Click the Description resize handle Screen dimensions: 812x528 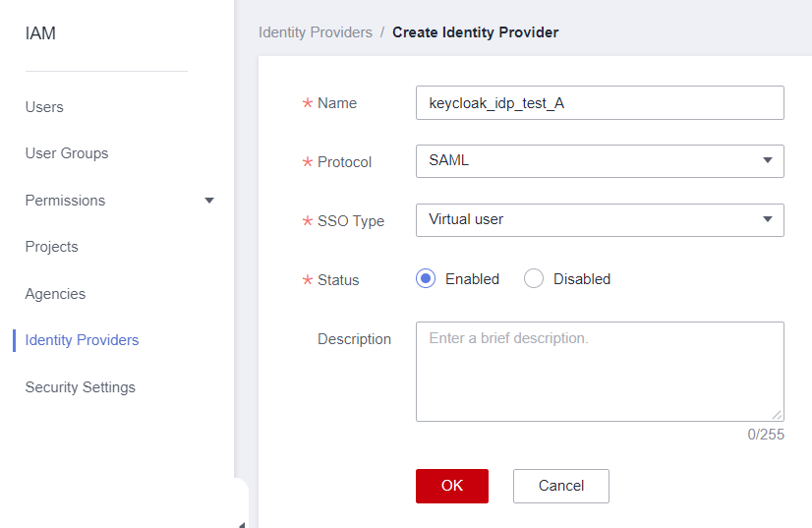[778, 415]
